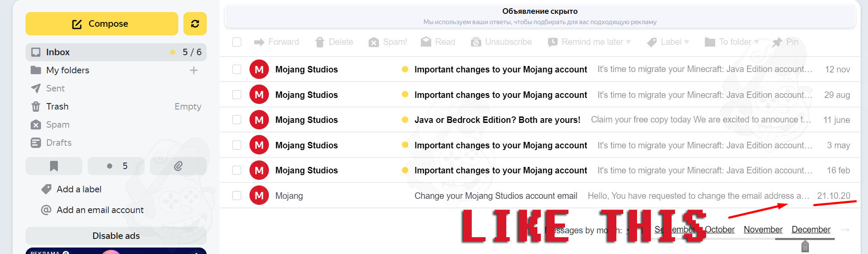Add a new folder with plus icon
The width and height of the screenshot is (868, 254).
[x=194, y=70]
